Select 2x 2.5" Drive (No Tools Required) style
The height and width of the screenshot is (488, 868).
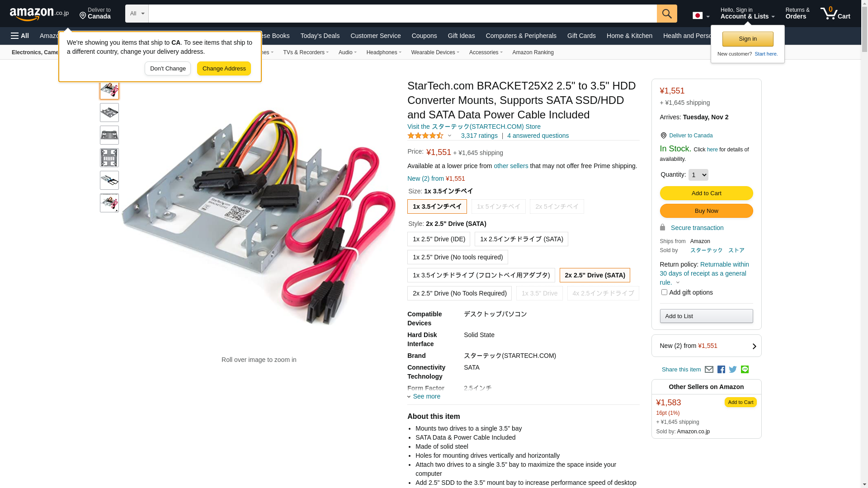tap(459, 293)
